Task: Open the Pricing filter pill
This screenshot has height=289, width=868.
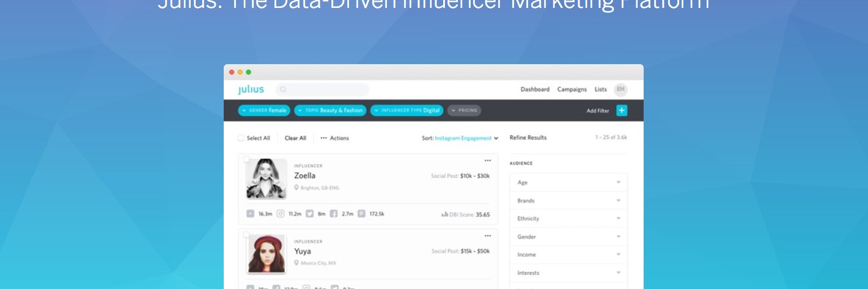Action: 464,111
